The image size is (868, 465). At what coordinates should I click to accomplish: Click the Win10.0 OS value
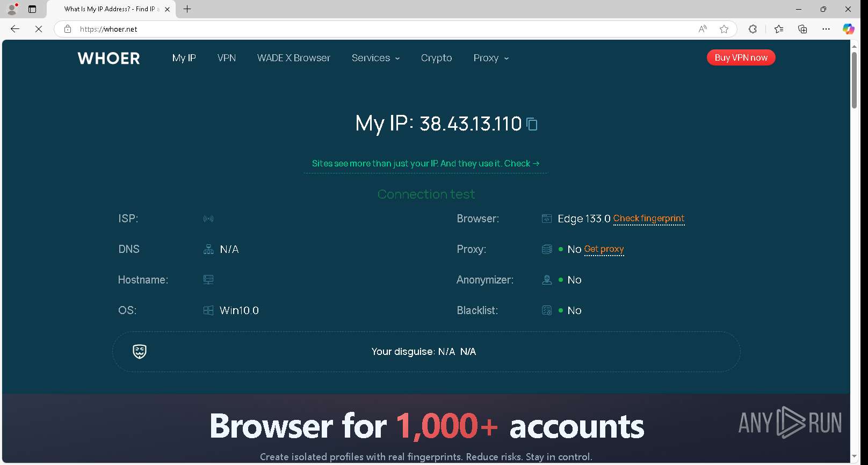[x=240, y=310]
